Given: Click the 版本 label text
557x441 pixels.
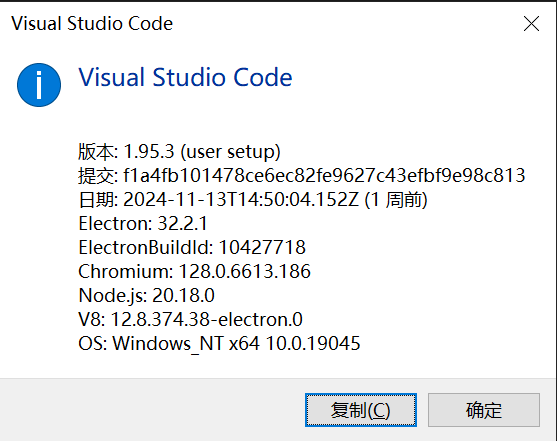Looking at the screenshot, I should [x=96, y=151].
